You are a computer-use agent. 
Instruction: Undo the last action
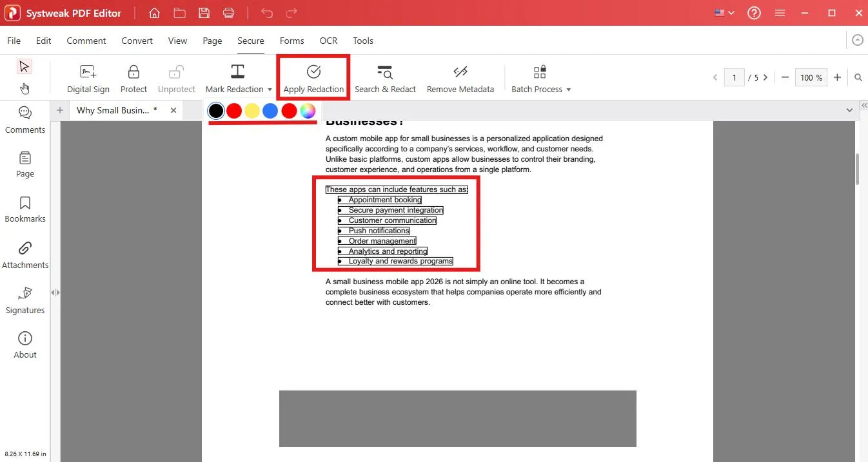266,13
